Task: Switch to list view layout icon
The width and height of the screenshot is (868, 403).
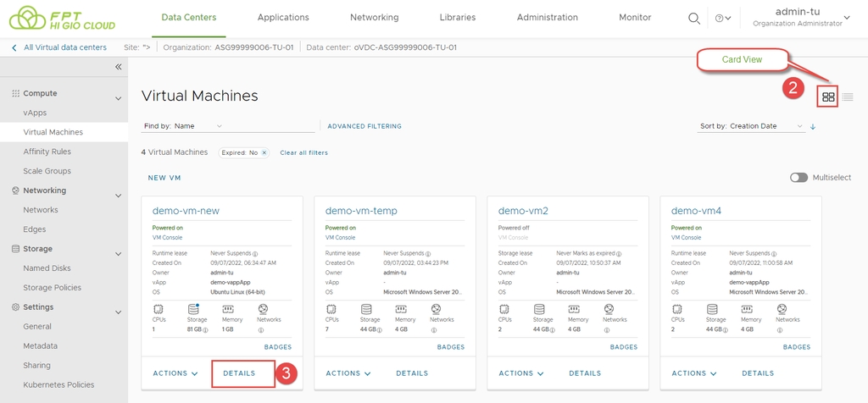Action: (848, 97)
